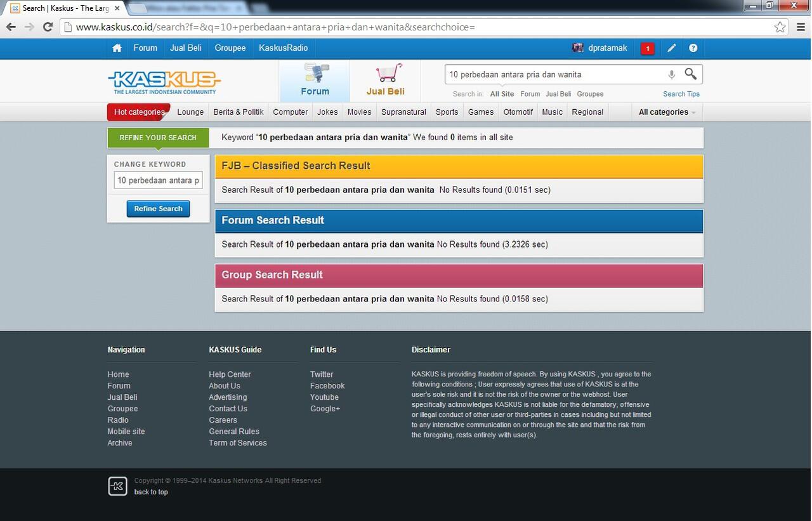Open the Lounge category

click(190, 112)
